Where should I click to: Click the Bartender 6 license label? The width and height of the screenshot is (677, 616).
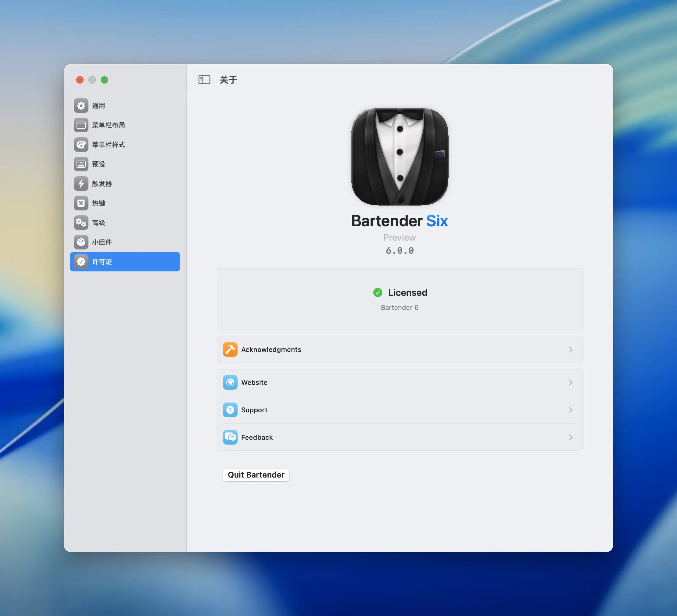coord(399,307)
